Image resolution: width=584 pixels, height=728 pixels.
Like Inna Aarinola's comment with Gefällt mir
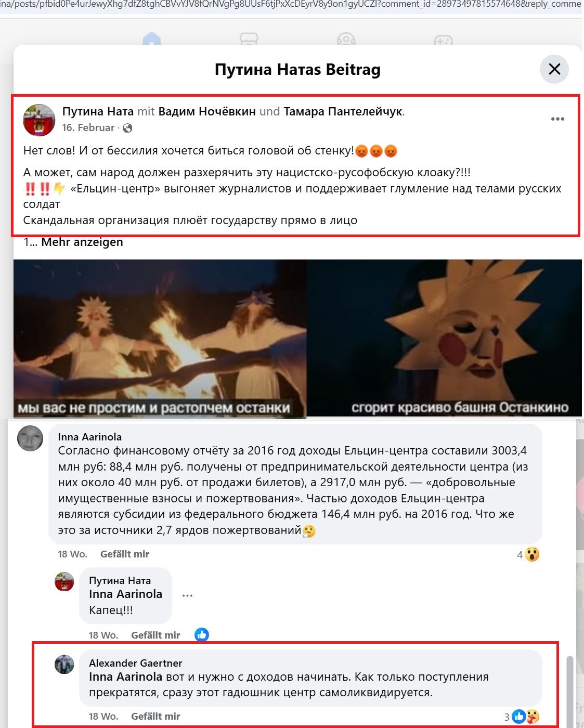(x=124, y=554)
